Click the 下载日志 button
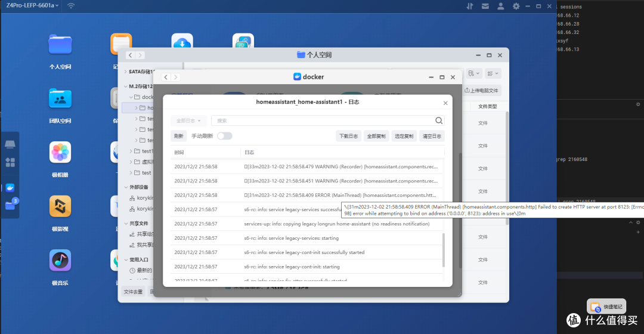 [x=348, y=136]
